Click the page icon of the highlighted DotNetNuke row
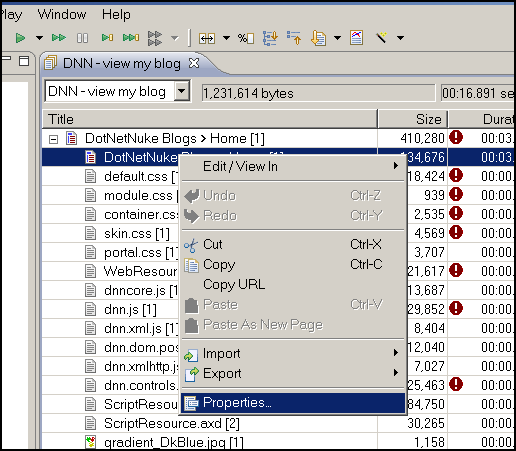 pyautogui.click(x=90, y=157)
